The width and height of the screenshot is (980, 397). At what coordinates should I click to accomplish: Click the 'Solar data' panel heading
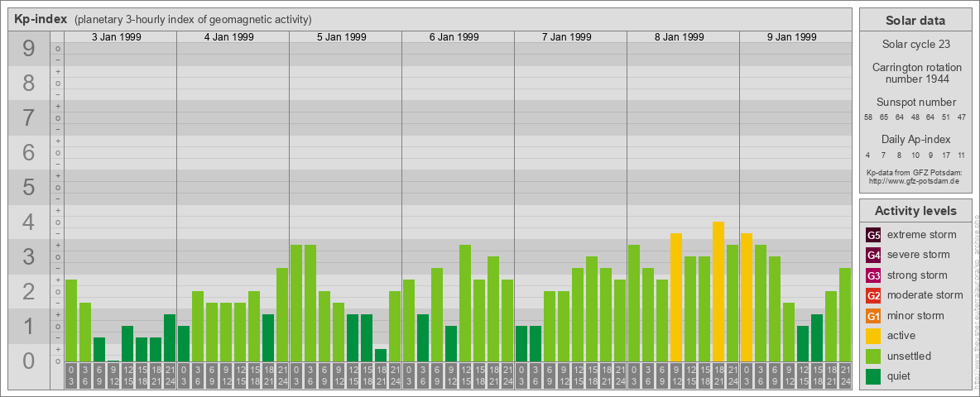915,21
